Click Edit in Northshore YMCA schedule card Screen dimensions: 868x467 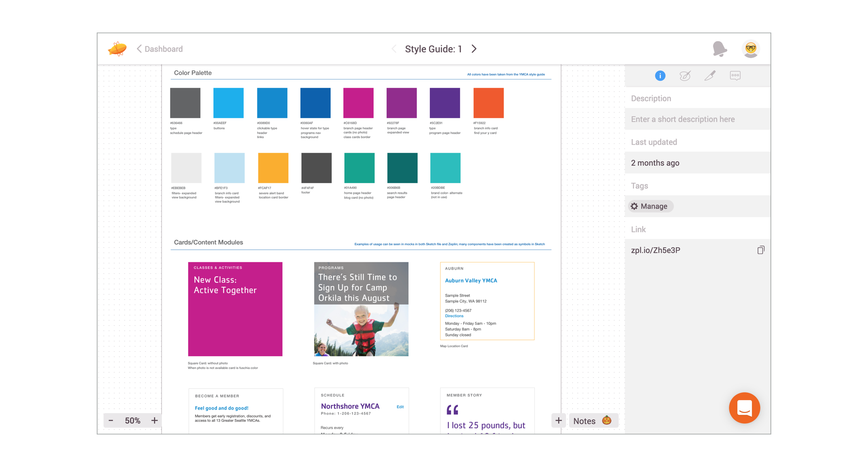[400, 407]
